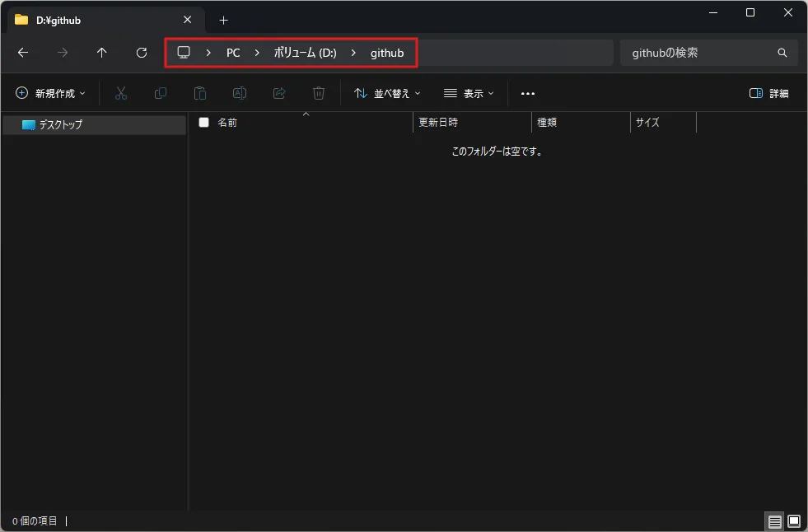Click the Paste clipboard icon
Screen dimensions: 808x532
coord(200,93)
